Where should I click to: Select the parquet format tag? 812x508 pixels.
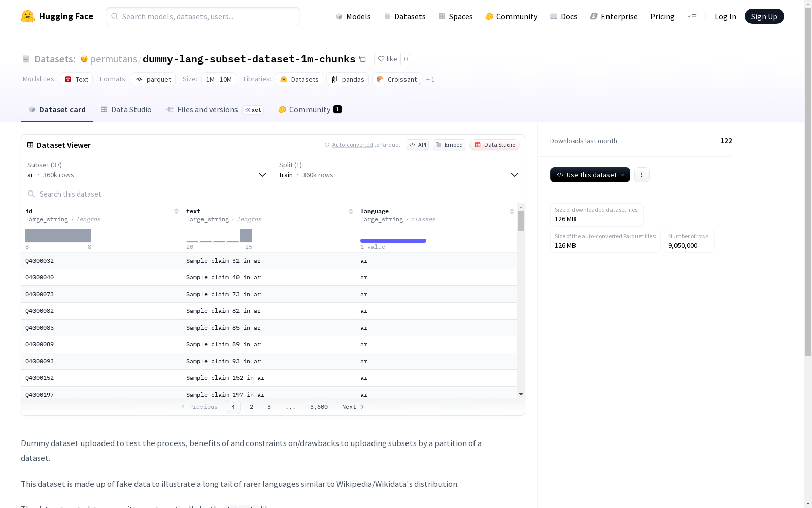tap(153, 79)
